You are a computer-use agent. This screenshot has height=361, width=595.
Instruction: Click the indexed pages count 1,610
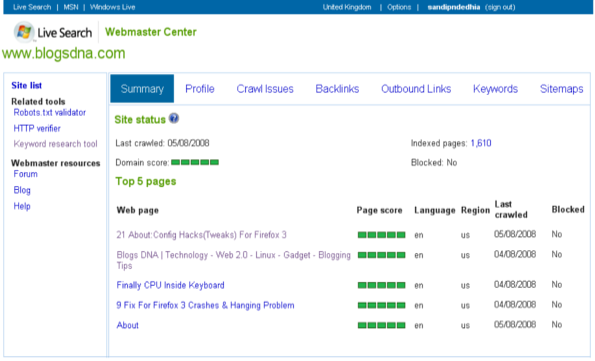click(481, 143)
